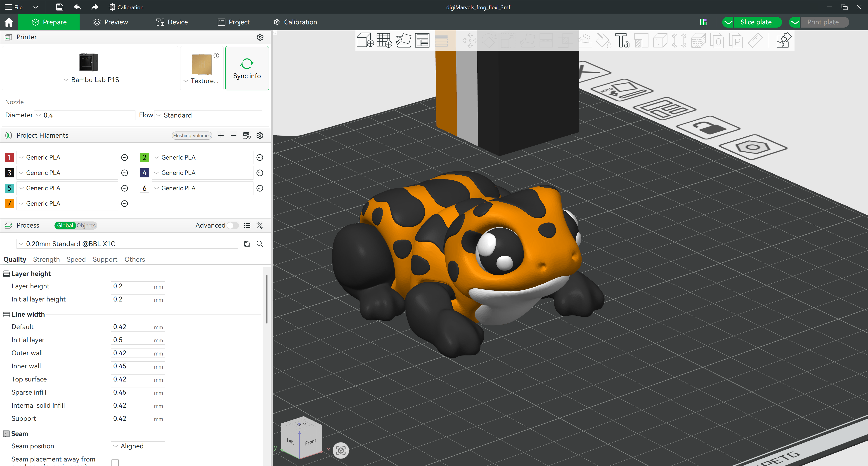Viewport: 868px width, 466px height.
Task: Click the layout toggle icon left of Slice plate
Action: tap(703, 22)
